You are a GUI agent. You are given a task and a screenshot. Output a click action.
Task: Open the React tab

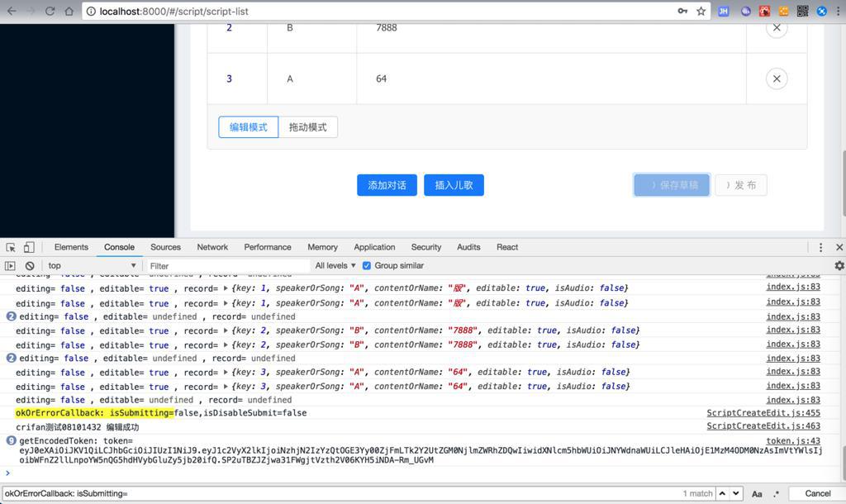tap(507, 247)
